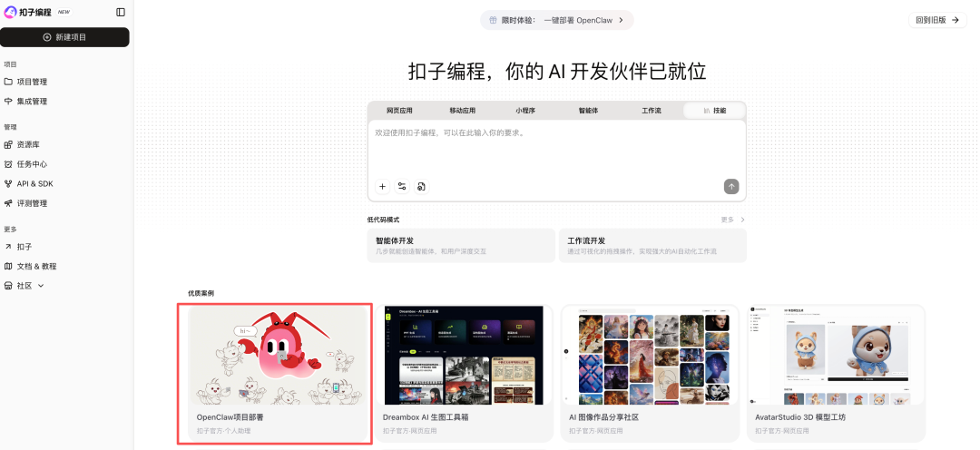This screenshot has height=450, width=980.
Task: Collapse the left sidebar panel icon
Action: [x=121, y=12]
